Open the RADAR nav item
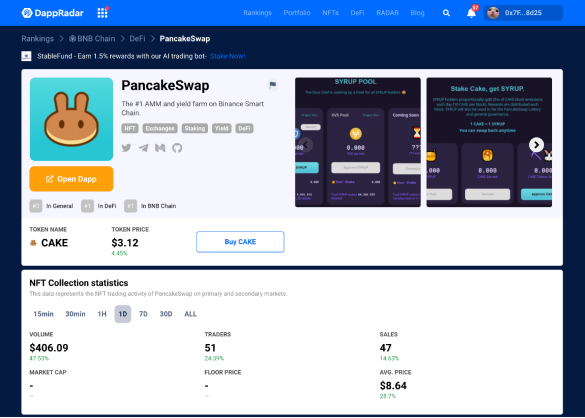585x418 pixels. 387,13
